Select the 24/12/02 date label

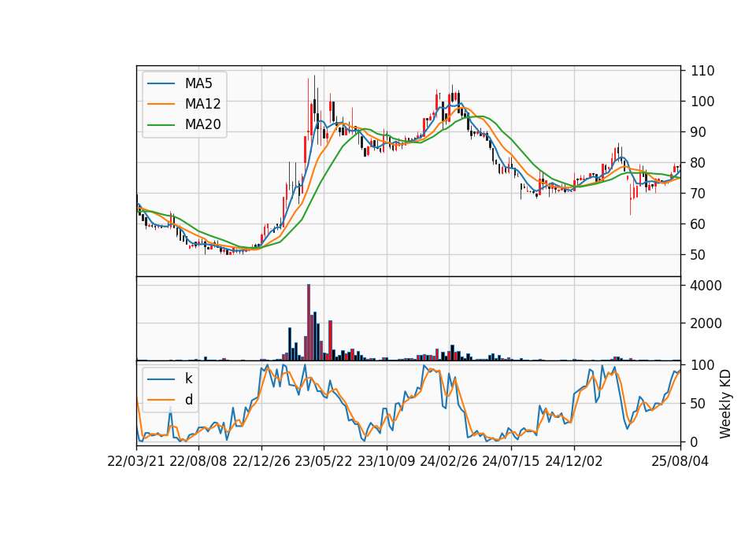pyautogui.click(x=574, y=461)
